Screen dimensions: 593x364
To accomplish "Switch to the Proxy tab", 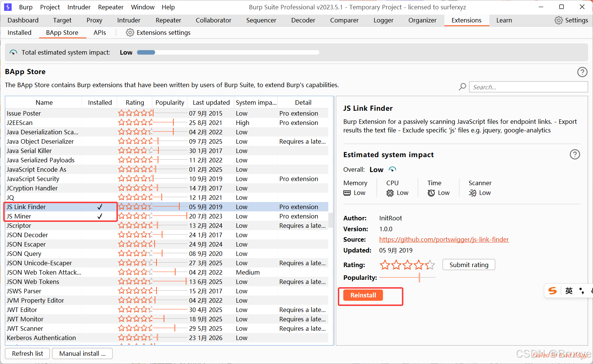I will 94,20.
